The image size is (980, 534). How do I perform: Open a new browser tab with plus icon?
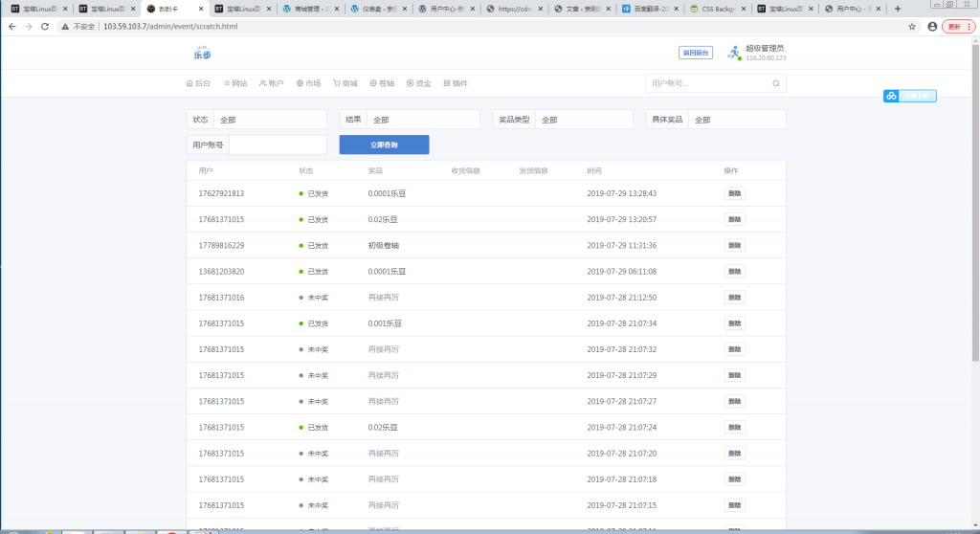(897, 9)
